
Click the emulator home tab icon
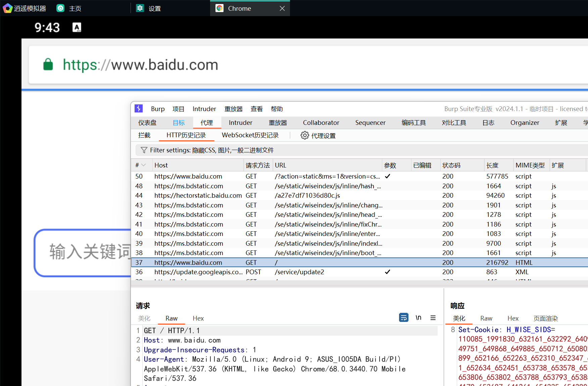click(x=60, y=8)
